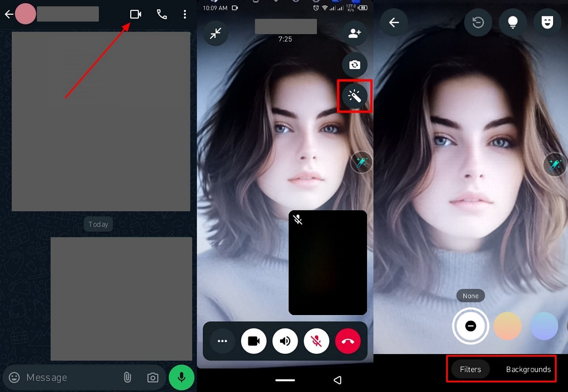
Task: Tap the sparkle wand overlay in call screen
Action: pos(361,163)
